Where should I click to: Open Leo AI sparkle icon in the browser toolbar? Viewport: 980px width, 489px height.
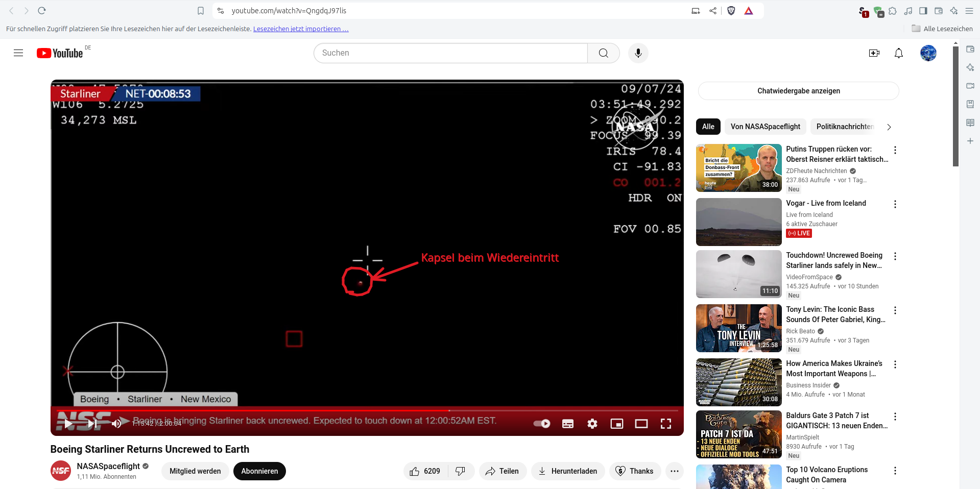[x=954, y=11]
